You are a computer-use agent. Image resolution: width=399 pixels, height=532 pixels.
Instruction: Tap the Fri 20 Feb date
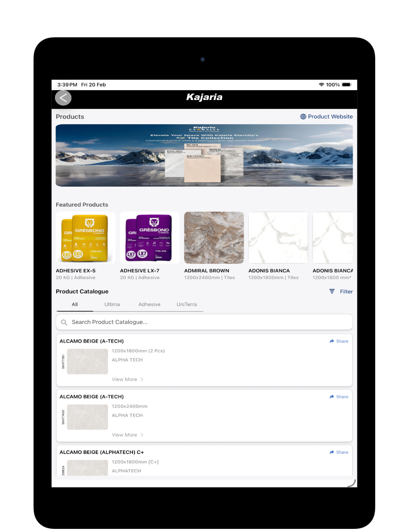pos(94,85)
